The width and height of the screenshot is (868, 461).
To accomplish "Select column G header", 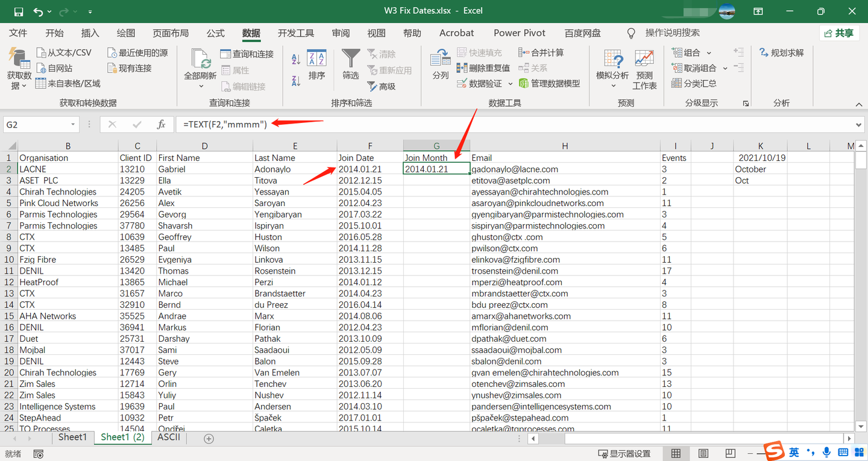I will coord(436,146).
